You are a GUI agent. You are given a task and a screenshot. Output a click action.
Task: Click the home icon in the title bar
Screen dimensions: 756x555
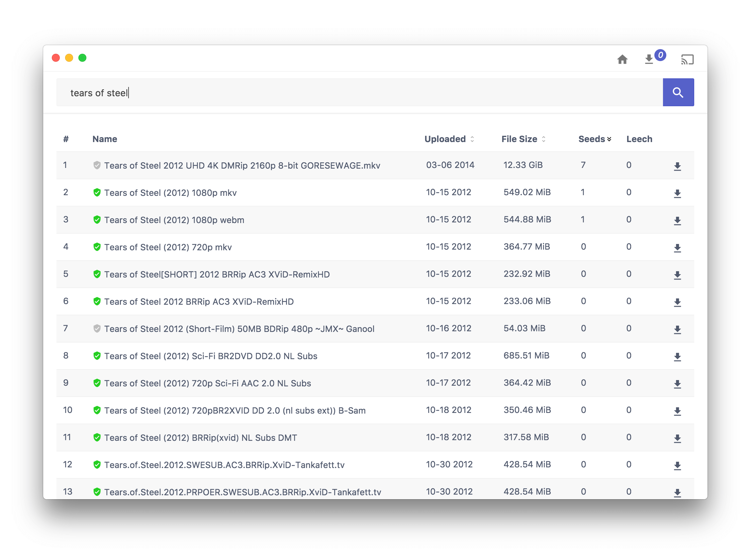pyautogui.click(x=622, y=59)
